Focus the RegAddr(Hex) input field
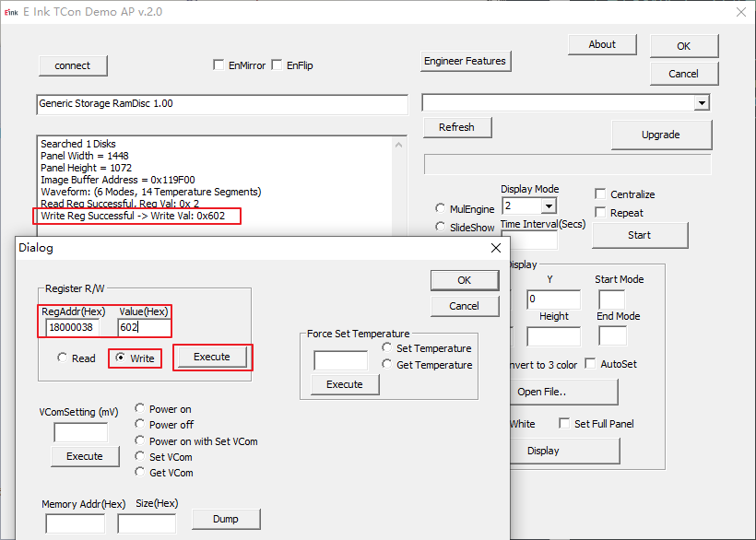This screenshot has height=540, width=756. coord(73,327)
